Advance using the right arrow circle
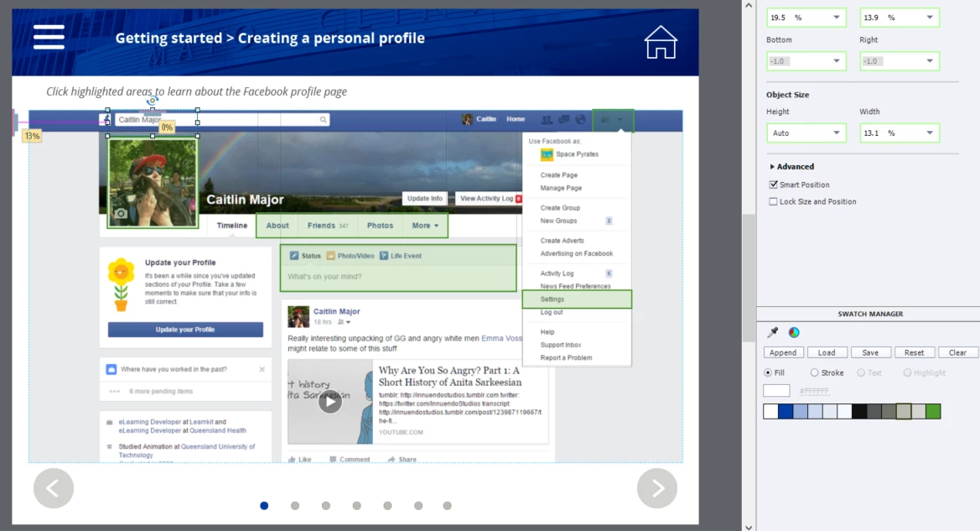The height and width of the screenshot is (531, 980). click(x=657, y=488)
